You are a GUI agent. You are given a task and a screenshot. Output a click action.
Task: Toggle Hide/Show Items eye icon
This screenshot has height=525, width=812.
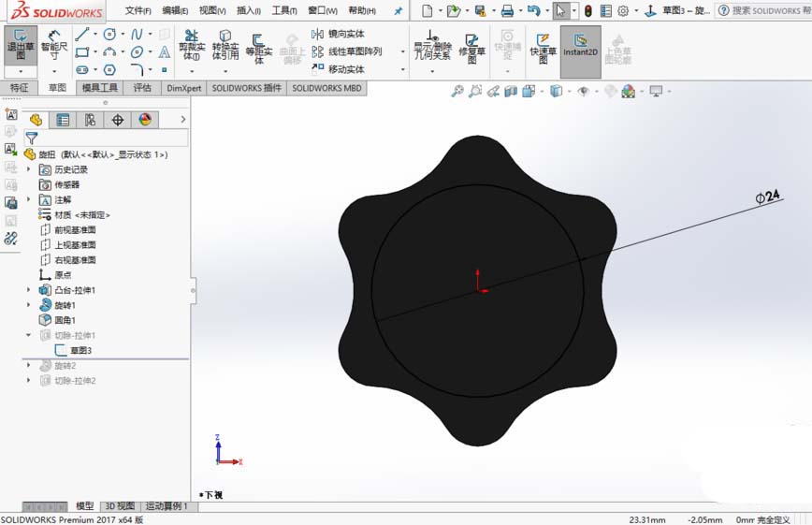(584, 91)
